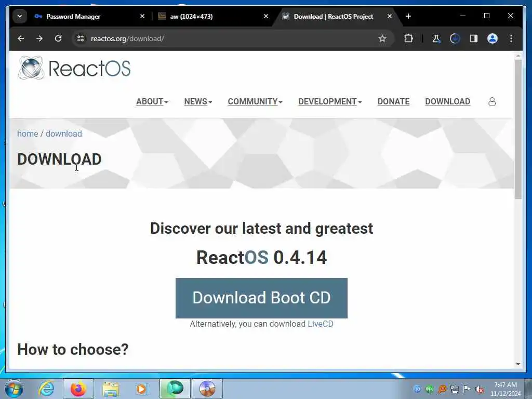Click the scrollbar up arrow

[x=518, y=56]
